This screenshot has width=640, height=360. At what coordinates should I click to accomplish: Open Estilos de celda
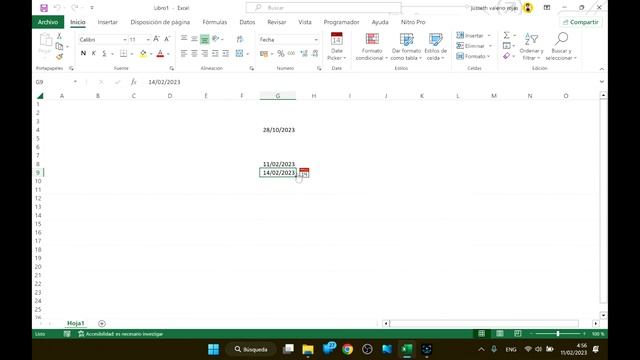click(436, 46)
